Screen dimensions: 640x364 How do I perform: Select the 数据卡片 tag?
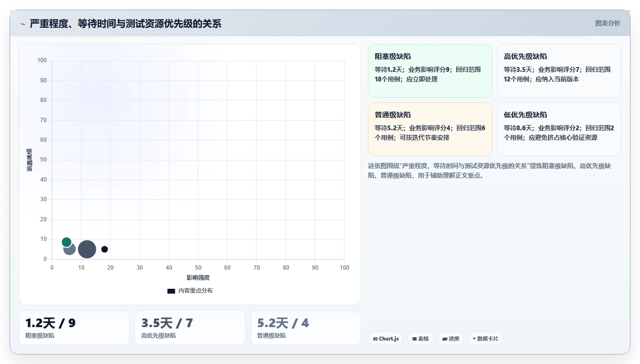tap(485, 339)
